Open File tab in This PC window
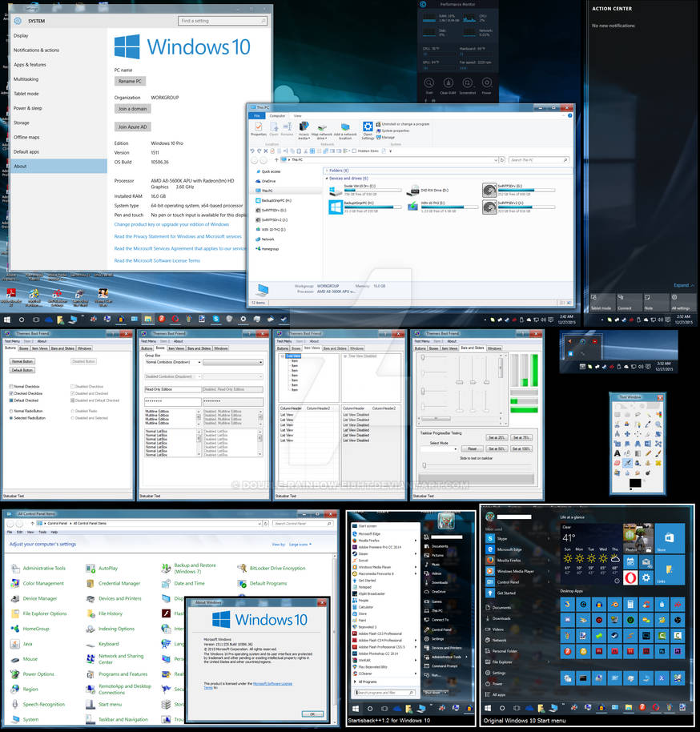Screen dimensions: 700x732 [x=256, y=116]
